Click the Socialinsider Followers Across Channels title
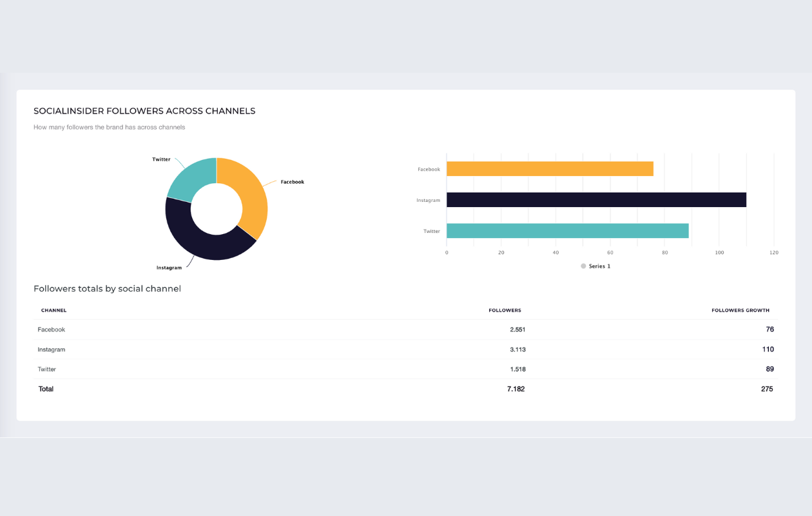This screenshot has height=516, width=812. click(144, 111)
